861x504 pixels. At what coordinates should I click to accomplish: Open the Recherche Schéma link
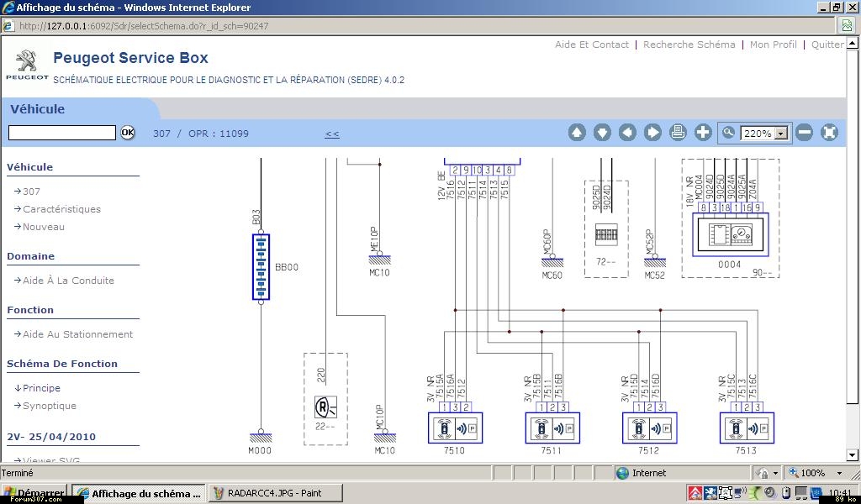click(689, 45)
